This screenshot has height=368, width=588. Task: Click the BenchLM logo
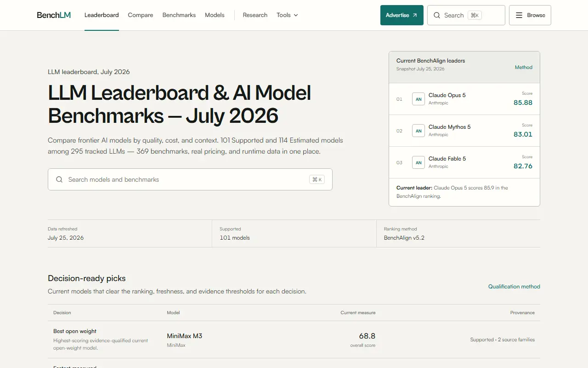point(54,15)
